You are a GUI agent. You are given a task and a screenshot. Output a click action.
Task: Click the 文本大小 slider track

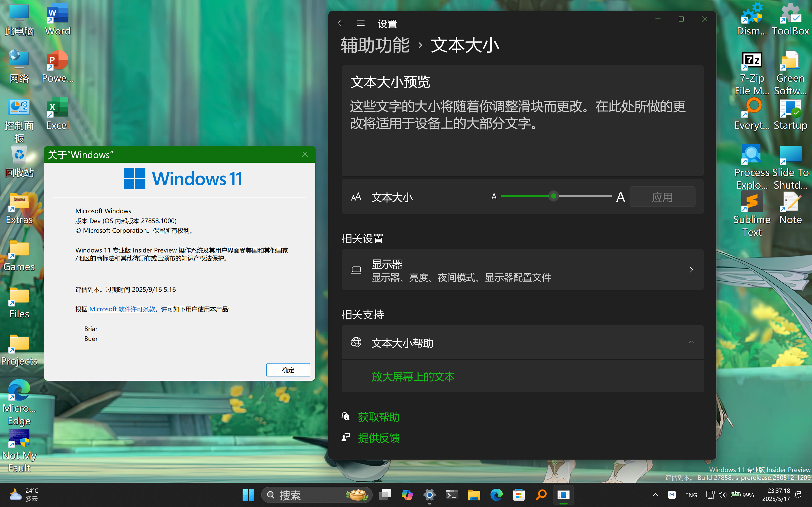tap(584, 196)
